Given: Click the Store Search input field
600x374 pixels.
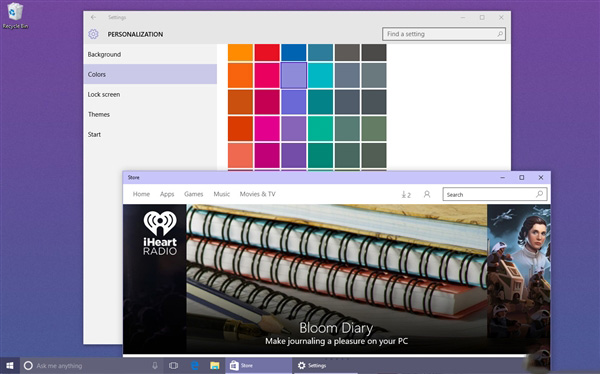Looking at the screenshot, I should click(494, 194).
